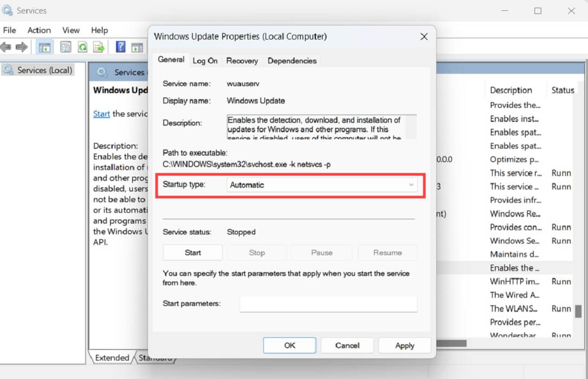Switch to the Dependencies tab
The width and height of the screenshot is (588, 379).
point(292,61)
